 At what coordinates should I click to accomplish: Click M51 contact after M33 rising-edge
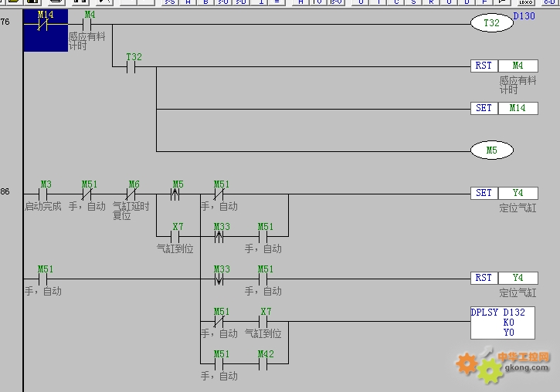click(x=263, y=236)
